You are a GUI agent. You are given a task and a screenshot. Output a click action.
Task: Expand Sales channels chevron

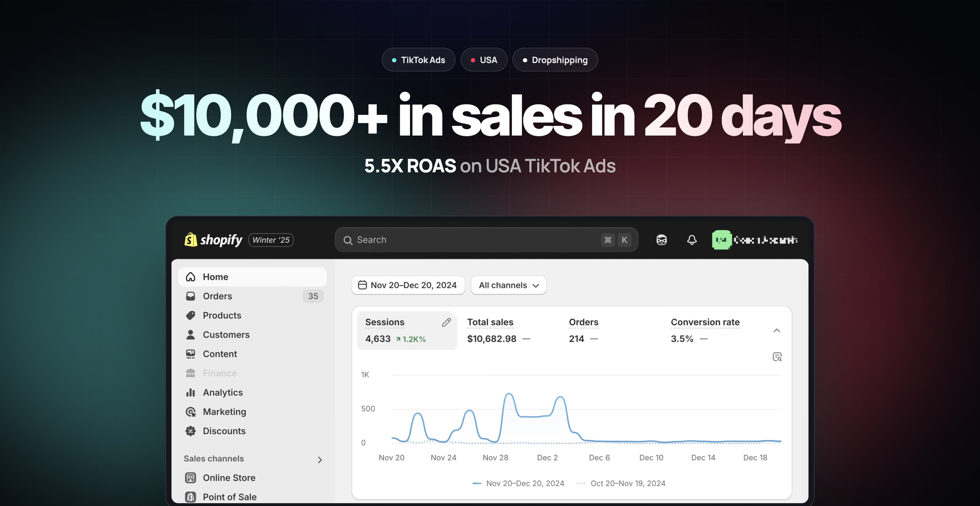coord(320,460)
